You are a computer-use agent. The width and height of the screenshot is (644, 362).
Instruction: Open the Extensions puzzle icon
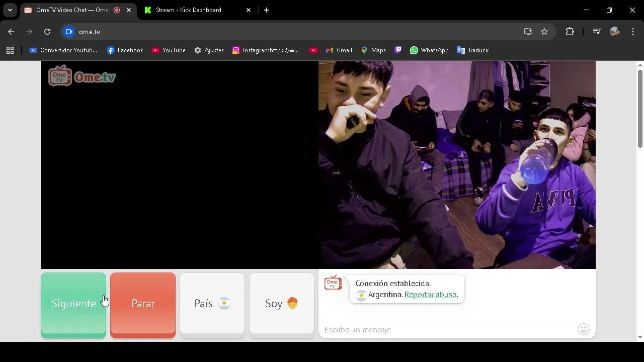click(570, 32)
